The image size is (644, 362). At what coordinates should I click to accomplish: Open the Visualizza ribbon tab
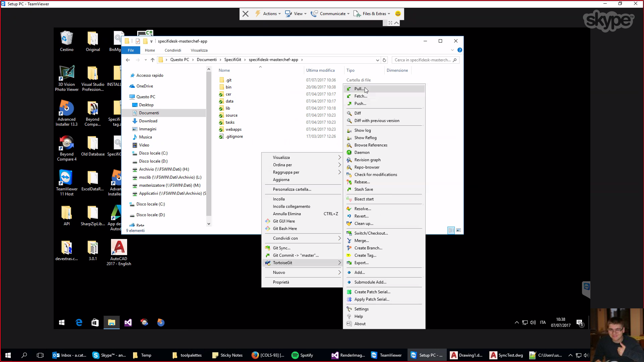tap(199, 50)
